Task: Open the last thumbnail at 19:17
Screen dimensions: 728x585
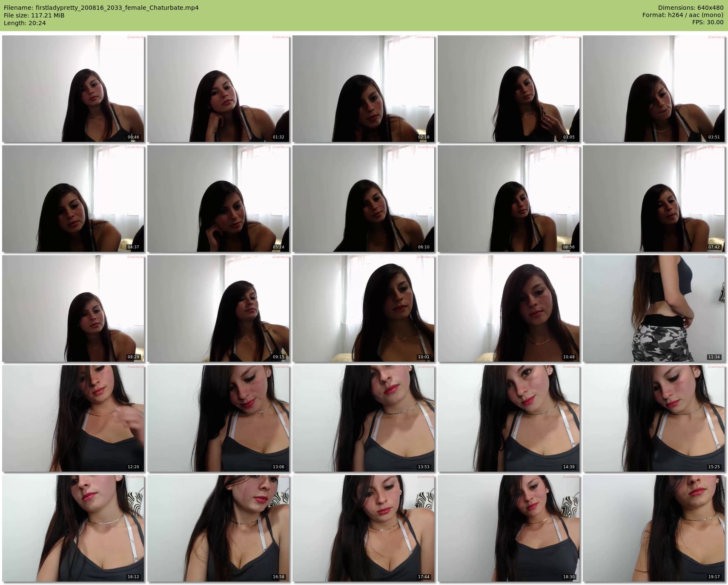Action: pos(653,528)
